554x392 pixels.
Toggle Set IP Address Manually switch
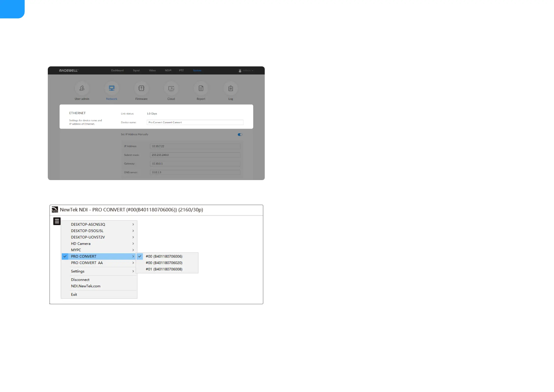coord(240,135)
